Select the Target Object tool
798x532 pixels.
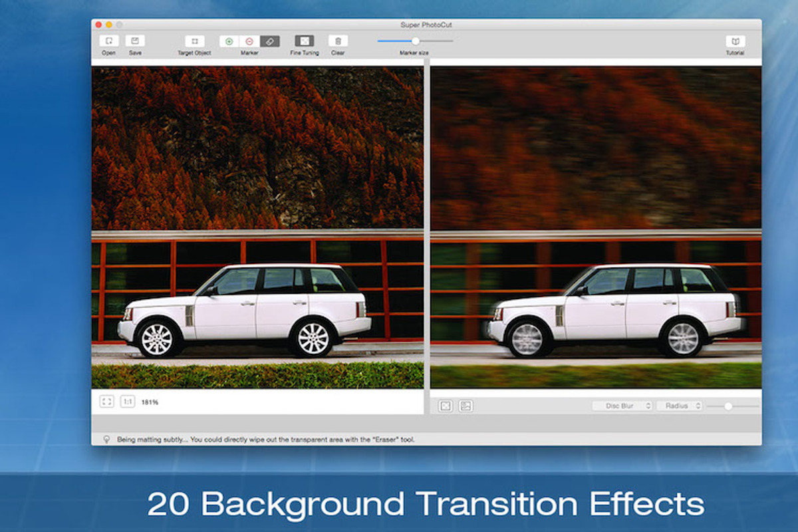coord(195,41)
